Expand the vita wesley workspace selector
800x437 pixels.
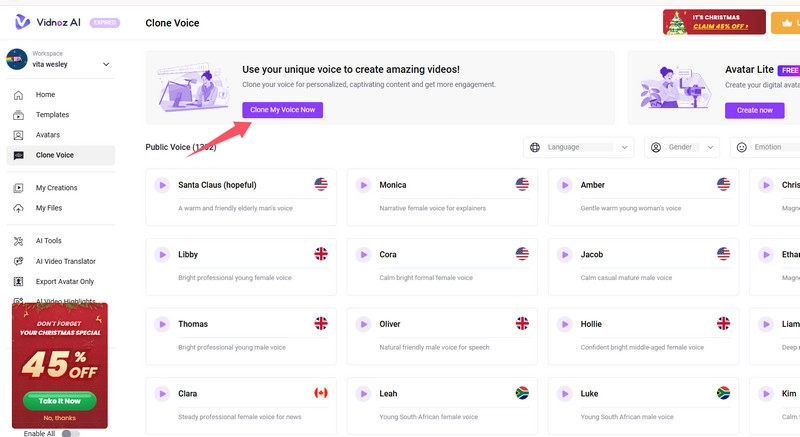click(x=105, y=64)
